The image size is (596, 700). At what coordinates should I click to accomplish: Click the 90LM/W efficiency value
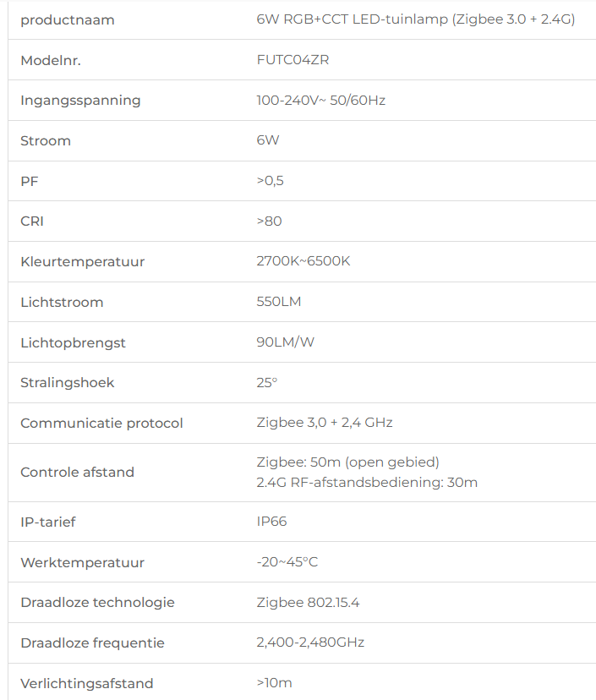[x=285, y=342]
